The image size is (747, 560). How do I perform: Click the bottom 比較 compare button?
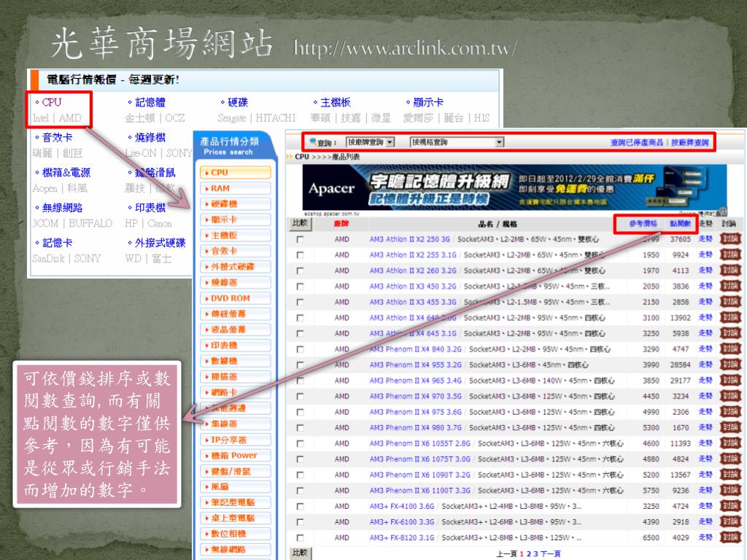300,553
